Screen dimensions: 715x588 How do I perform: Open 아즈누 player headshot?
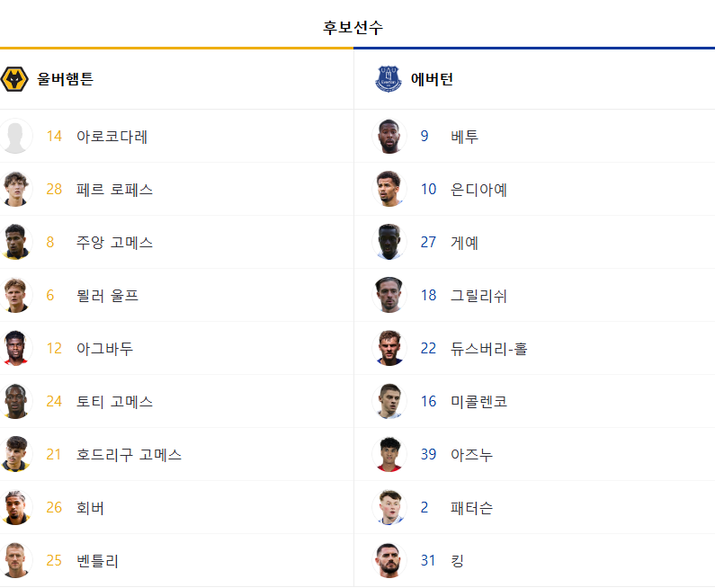[x=389, y=454]
